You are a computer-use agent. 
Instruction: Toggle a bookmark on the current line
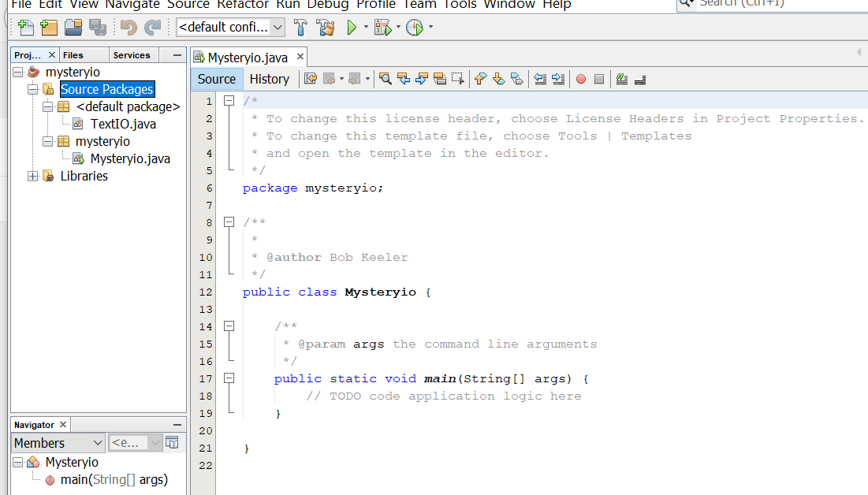point(518,79)
